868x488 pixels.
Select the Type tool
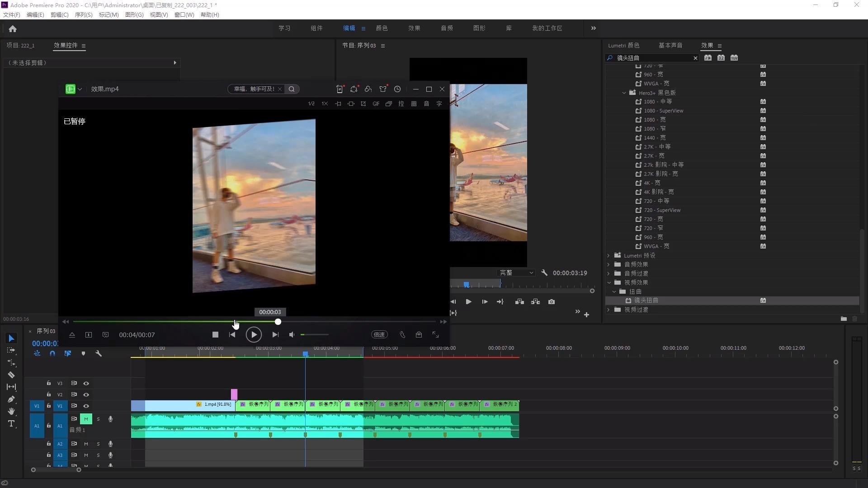coord(11,424)
